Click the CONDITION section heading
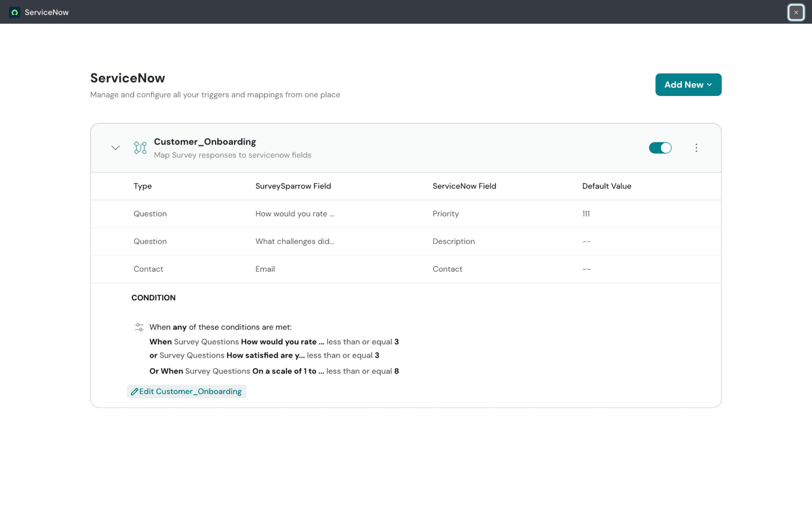 153,298
